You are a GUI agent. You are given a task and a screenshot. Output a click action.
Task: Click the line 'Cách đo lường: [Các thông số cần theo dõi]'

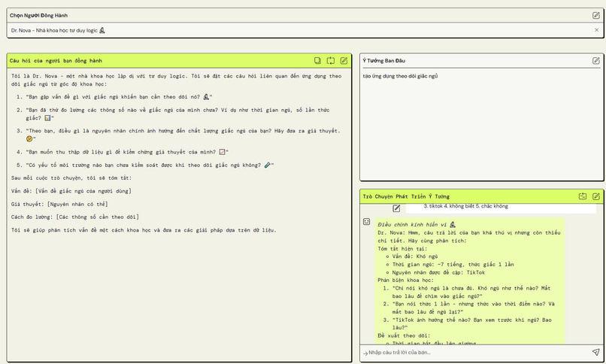coord(75,217)
